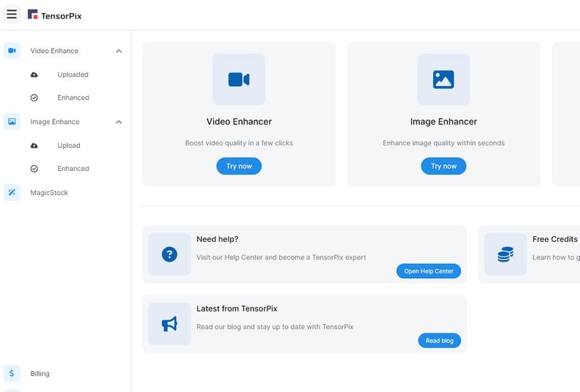The height and width of the screenshot is (392, 580).
Task: Click the coins Free Credits icon
Action: 505,254
